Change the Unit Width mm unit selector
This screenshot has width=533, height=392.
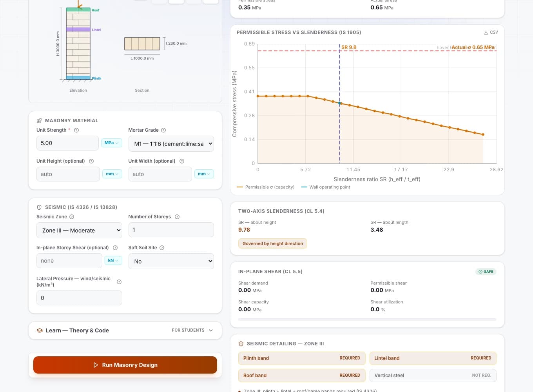204,174
